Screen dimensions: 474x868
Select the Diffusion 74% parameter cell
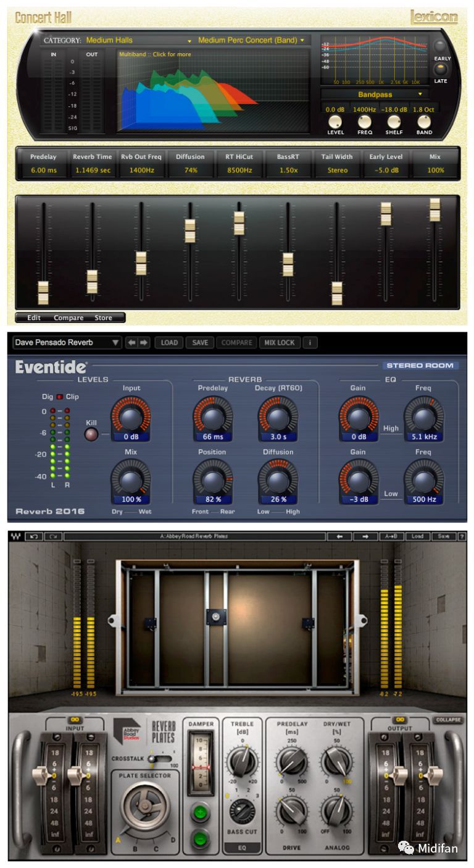click(x=190, y=163)
